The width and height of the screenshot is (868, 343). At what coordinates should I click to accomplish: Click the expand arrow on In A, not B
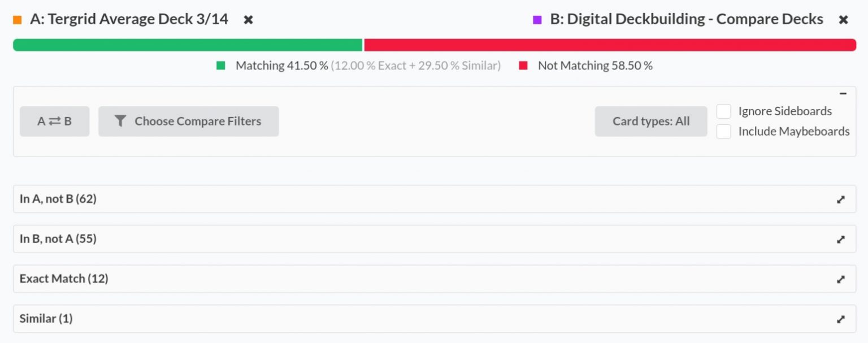[x=840, y=199]
